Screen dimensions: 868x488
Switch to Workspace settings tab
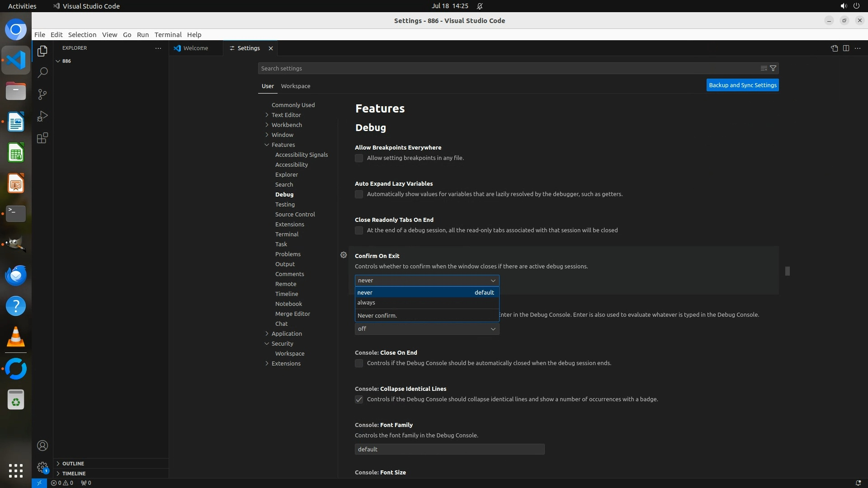pos(295,86)
